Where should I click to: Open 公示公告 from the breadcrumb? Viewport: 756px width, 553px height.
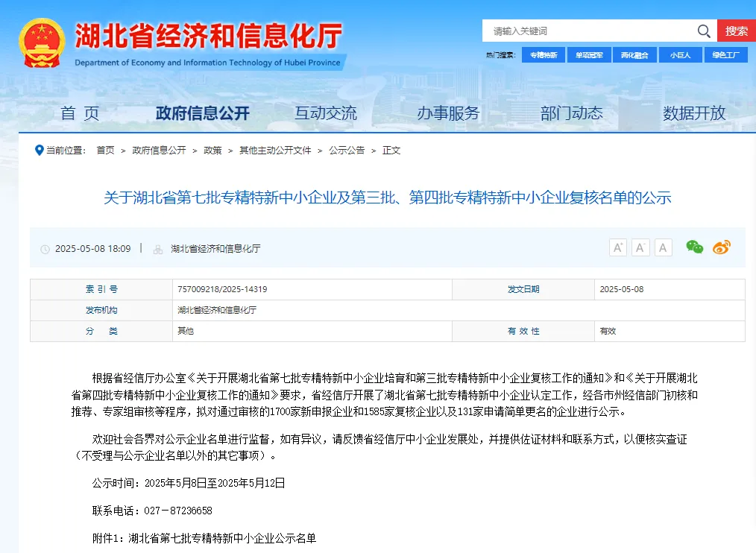click(x=346, y=150)
